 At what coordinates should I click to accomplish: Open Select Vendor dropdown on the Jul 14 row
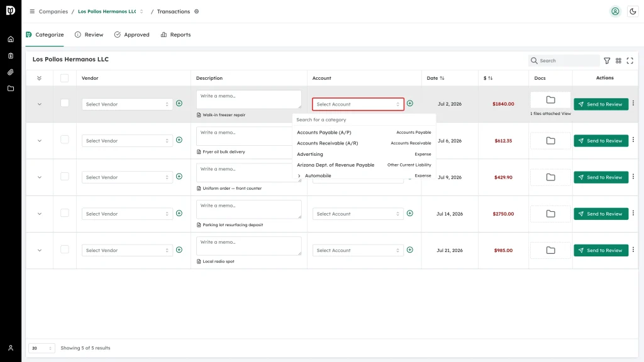127,214
